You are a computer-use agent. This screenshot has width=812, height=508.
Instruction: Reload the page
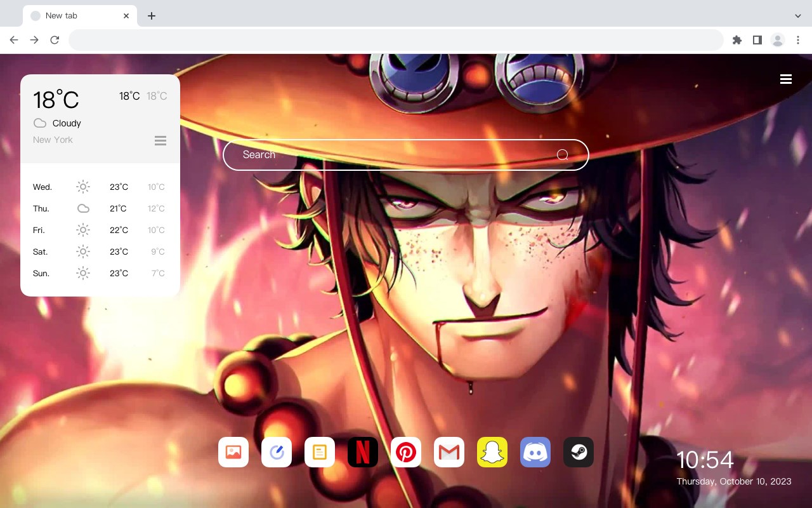(x=55, y=40)
